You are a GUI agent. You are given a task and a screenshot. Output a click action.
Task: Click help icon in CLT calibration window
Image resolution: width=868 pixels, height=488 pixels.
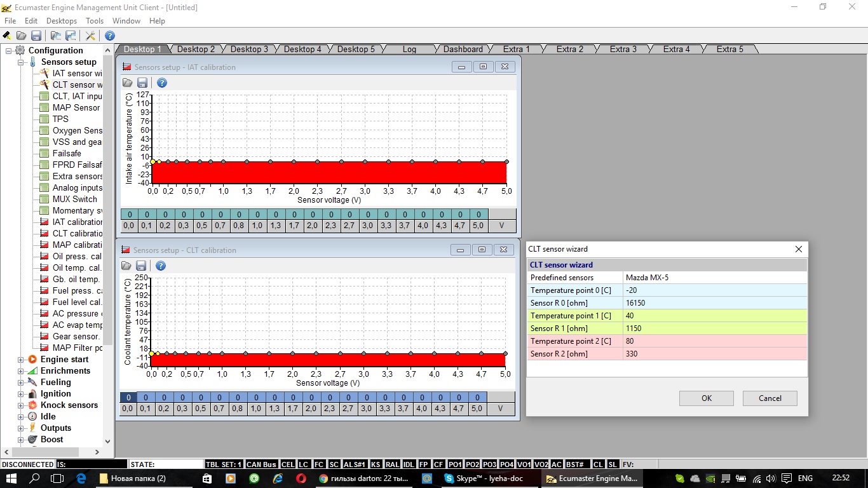coord(161,266)
